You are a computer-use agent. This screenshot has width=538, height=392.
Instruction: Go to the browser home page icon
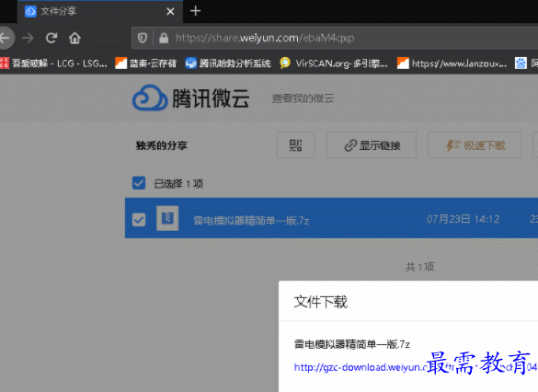tap(74, 38)
